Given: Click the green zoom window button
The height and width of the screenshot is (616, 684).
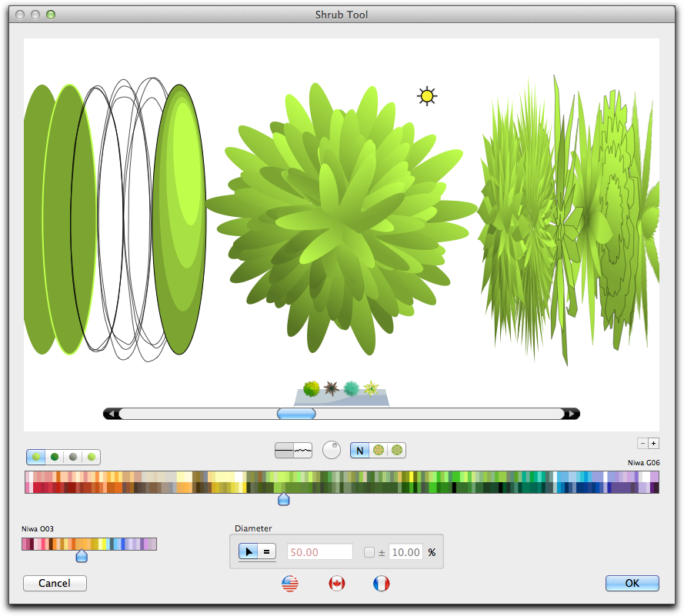Looking at the screenshot, I should 51,15.
